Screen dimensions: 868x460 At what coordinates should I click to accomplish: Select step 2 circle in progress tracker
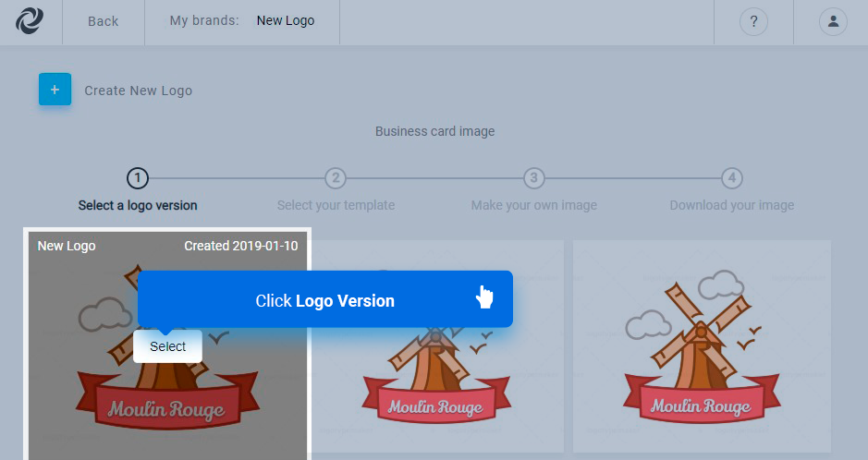coord(336,178)
